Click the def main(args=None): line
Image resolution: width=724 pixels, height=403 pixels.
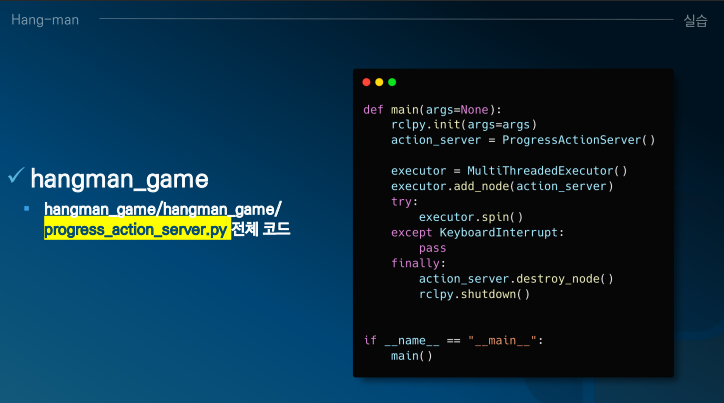[432, 110]
